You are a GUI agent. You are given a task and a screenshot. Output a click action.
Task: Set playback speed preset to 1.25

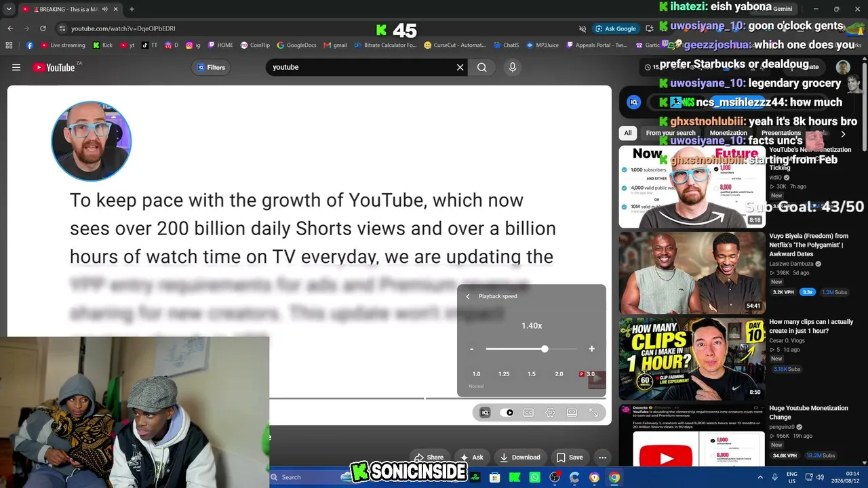point(504,374)
